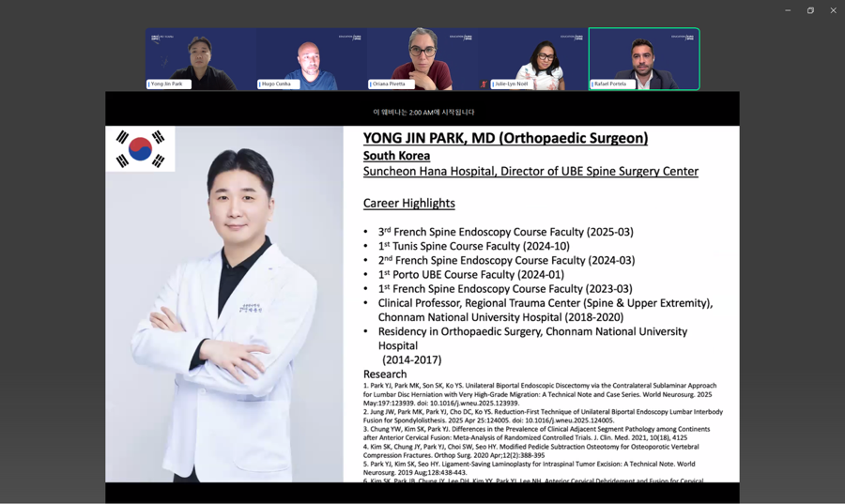845x504 pixels.
Task: Click '2nd French Spine Endoscopy Course Faculty' bullet
Action: pos(507,260)
